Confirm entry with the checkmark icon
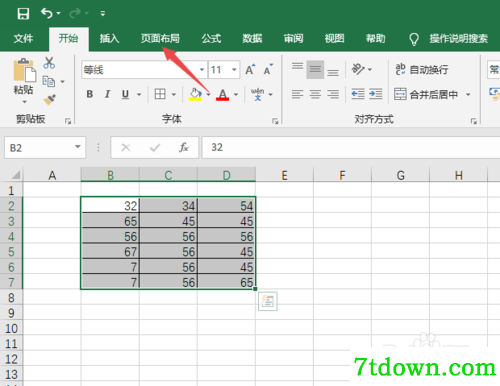Screen dimensions: 500x386 click(155, 147)
